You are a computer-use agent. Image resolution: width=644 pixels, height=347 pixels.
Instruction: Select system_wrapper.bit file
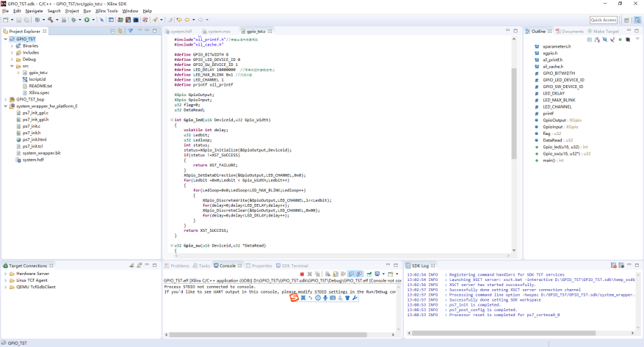pyautogui.click(x=41, y=153)
